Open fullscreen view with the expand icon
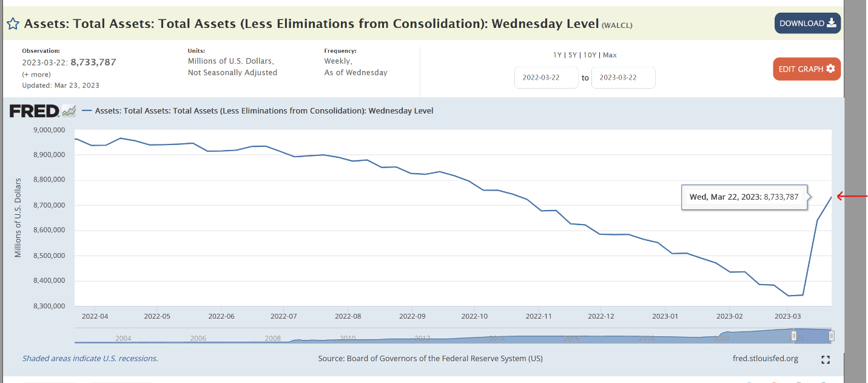This screenshot has height=383, width=868. [x=825, y=360]
